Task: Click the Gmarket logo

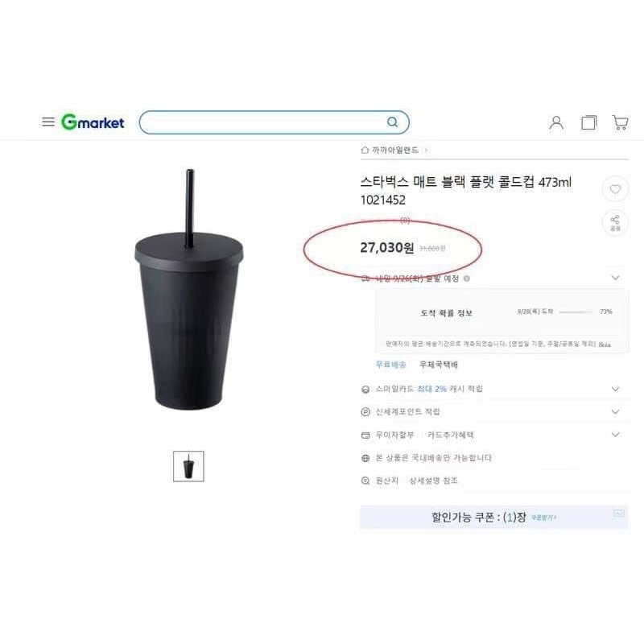Action: point(93,122)
